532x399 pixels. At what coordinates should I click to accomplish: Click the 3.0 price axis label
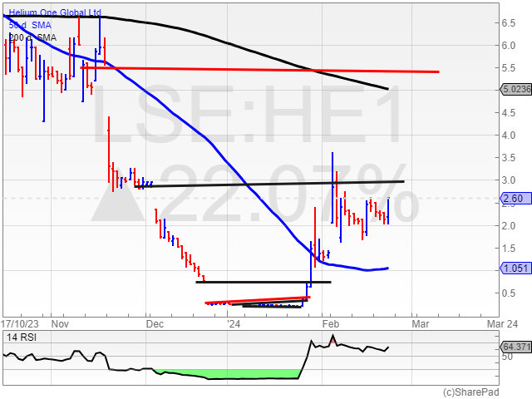point(509,180)
